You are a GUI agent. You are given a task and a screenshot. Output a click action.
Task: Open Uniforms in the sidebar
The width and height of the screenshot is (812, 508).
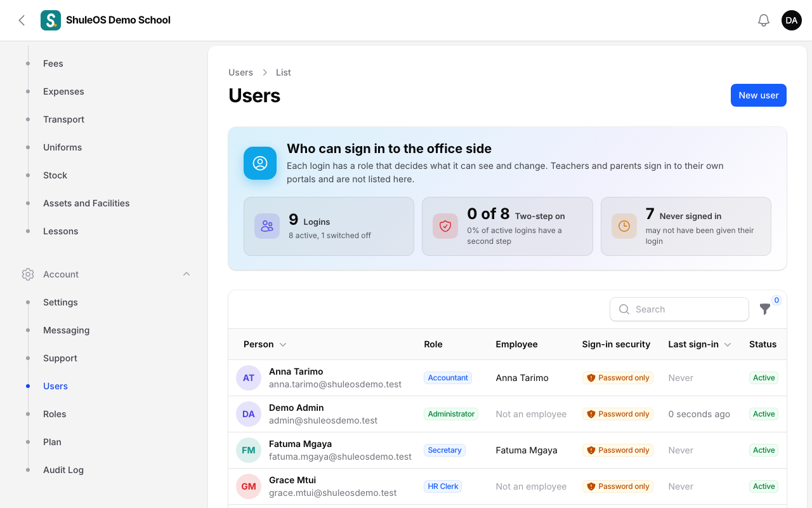click(62, 147)
